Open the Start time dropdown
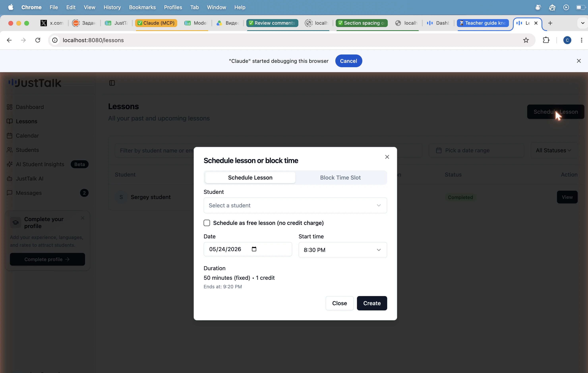 click(x=343, y=250)
